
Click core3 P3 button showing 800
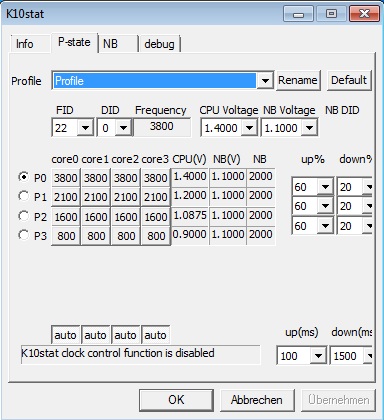156,236
